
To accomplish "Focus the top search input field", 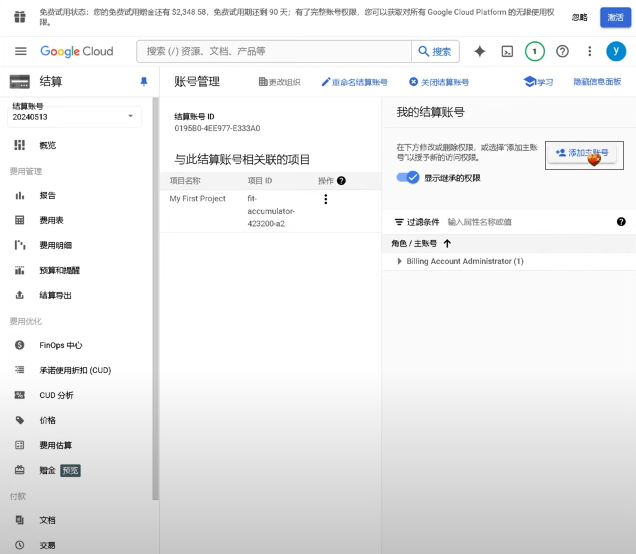I will click(x=274, y=51).
